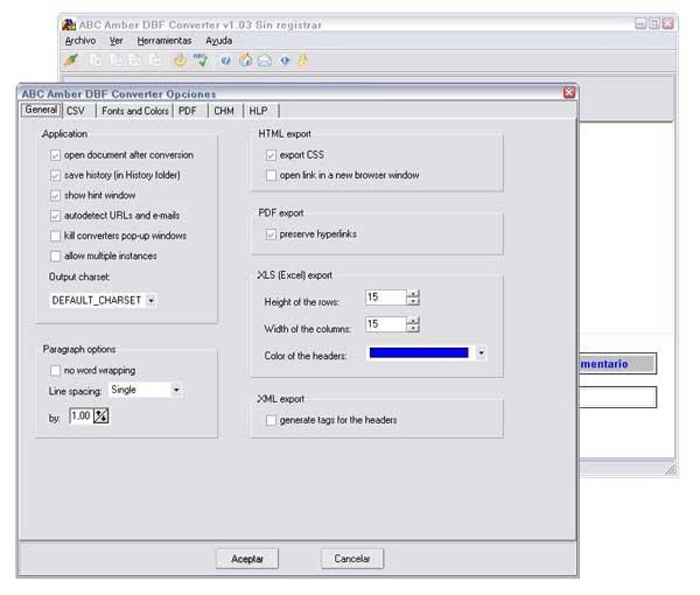The image size is (700, 595).
Task: Close the Opciones dialog with red X
Action: (x=569, y=93)
